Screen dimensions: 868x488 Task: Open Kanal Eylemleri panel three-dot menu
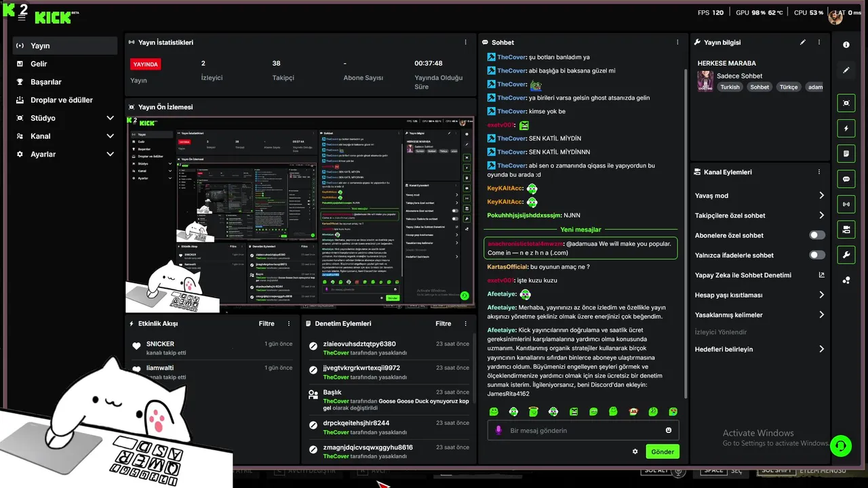(819, 172)
